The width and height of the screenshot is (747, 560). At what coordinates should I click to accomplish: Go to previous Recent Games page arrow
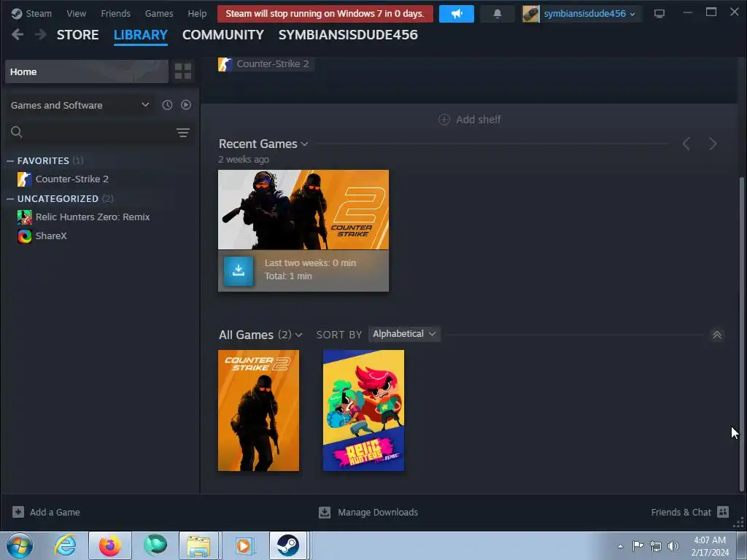[x=686, y=144]
